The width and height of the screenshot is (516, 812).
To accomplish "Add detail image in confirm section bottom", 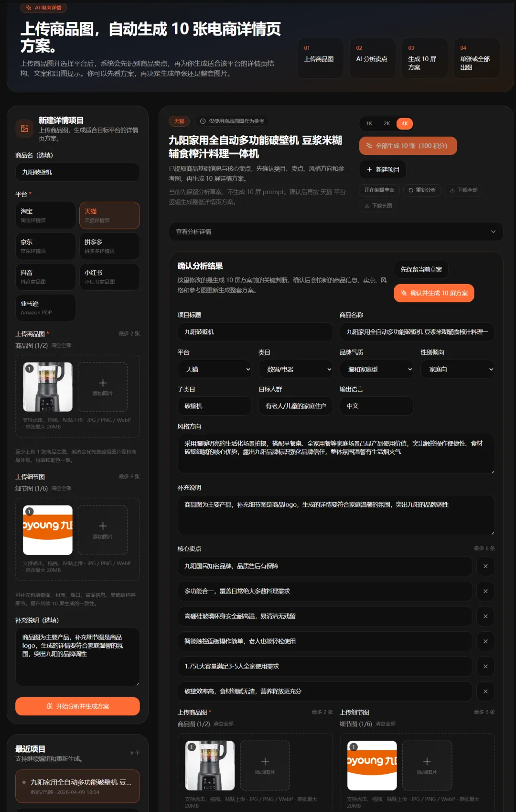I will 427,765.
